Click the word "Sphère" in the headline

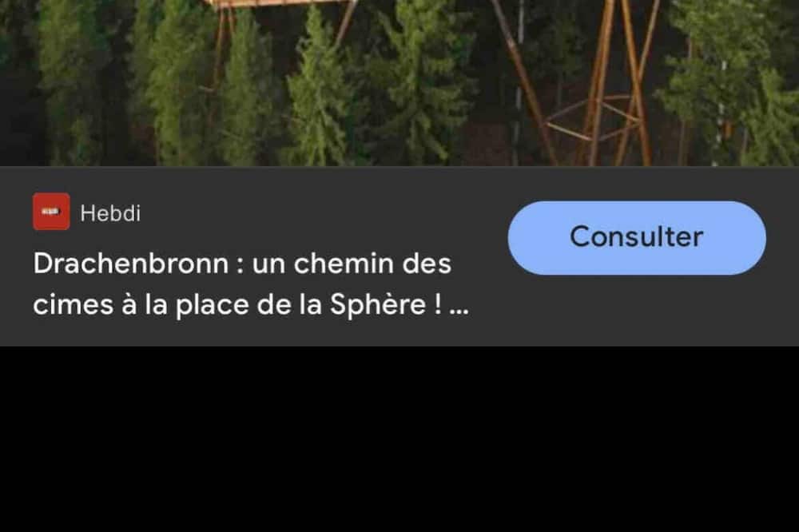tap(378, 305)
